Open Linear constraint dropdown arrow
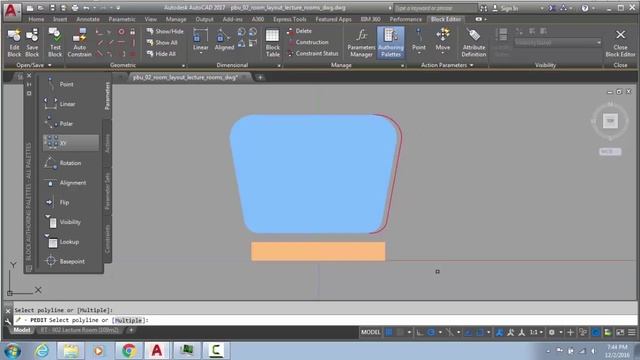The height and width of the screenshot is (360, 640). coord(200,53)
